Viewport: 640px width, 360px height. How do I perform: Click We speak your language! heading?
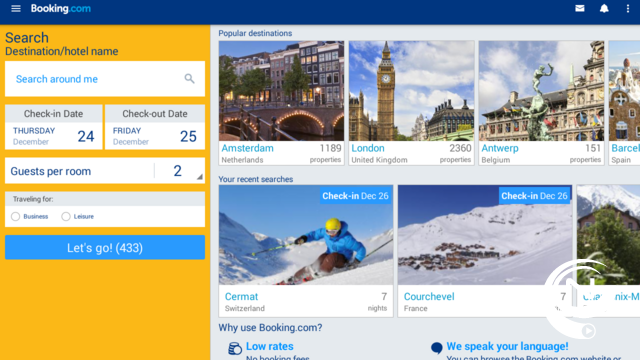pos(507,346)
